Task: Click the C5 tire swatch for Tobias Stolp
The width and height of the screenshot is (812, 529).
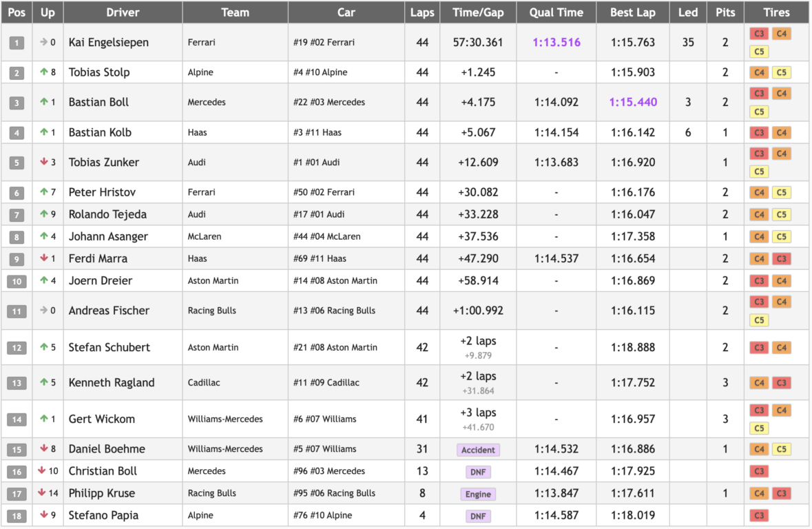Action: [781, 72]
